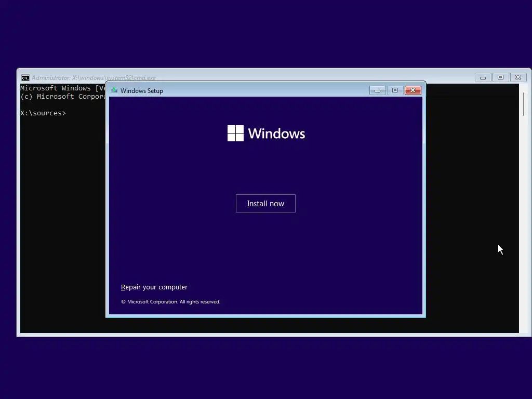
Task: Click the (c) Microsoft Corpora line in cmd
Action: 63,96
